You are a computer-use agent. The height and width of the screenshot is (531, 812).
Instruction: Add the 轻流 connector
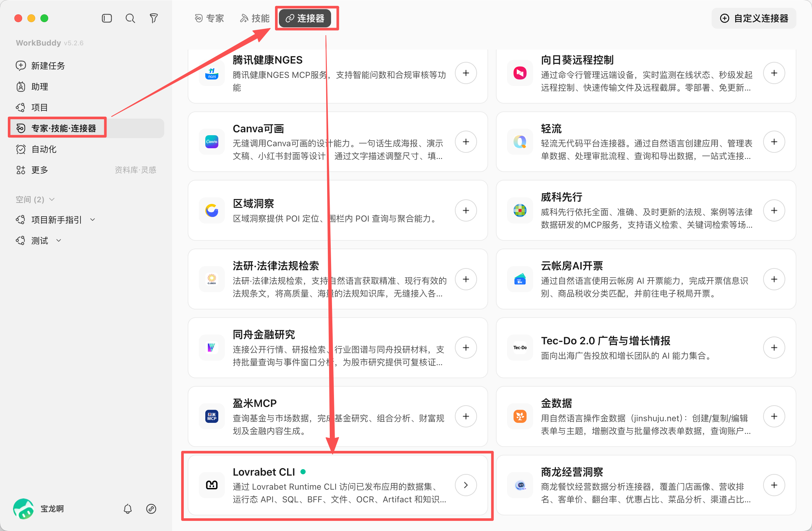coord(774,141)
